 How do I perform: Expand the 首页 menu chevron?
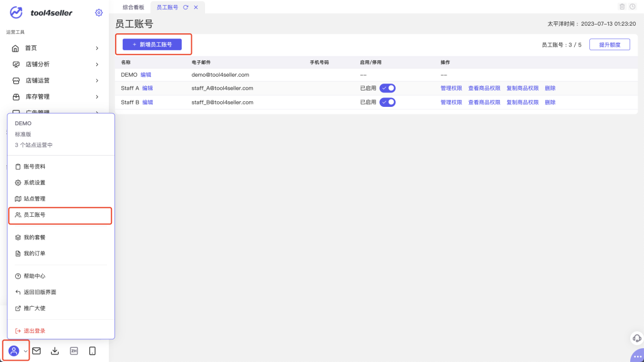(x=97, y=48)
